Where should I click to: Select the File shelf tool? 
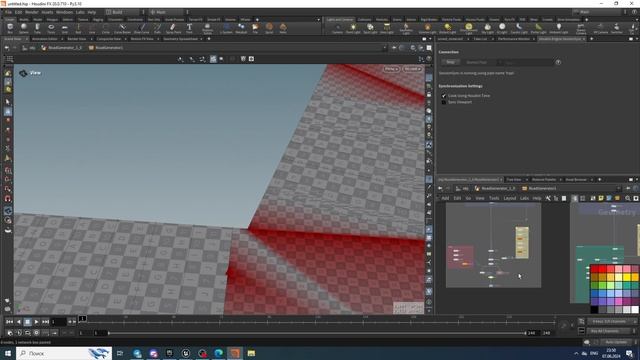[255, 28]
